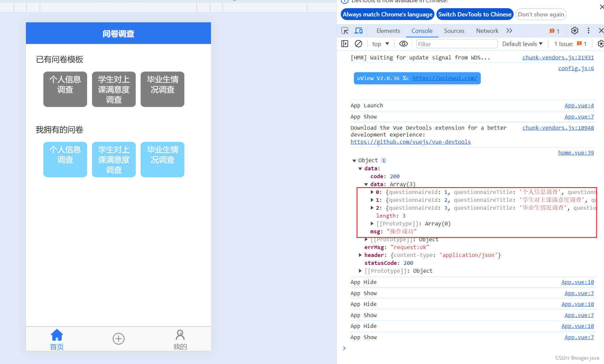
Task: Open console settings gear at toolbar right
Action: pos(600,44)
